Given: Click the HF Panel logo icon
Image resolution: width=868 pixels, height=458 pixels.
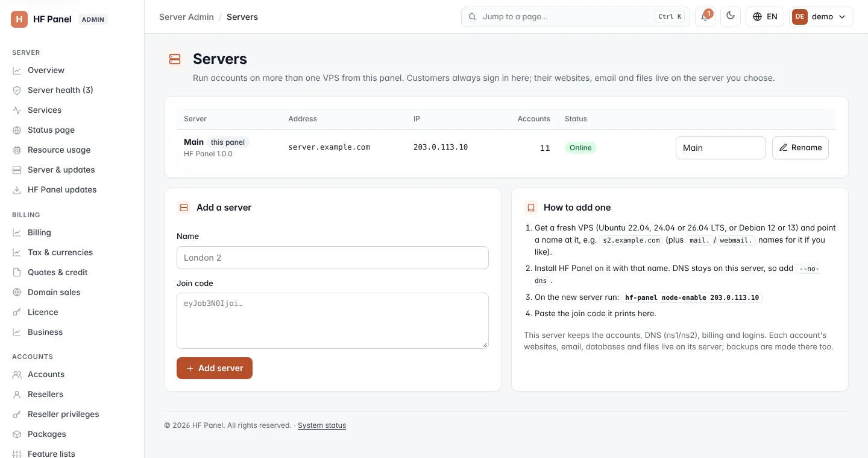Looking at the screenshot, I should tap(19, 19).
